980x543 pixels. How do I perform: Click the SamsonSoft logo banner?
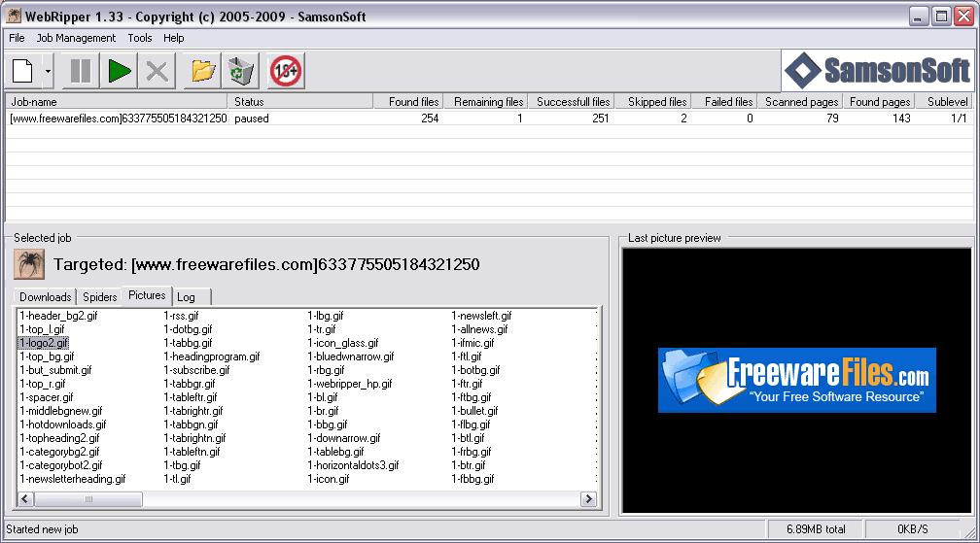click(x=878, y=71)
